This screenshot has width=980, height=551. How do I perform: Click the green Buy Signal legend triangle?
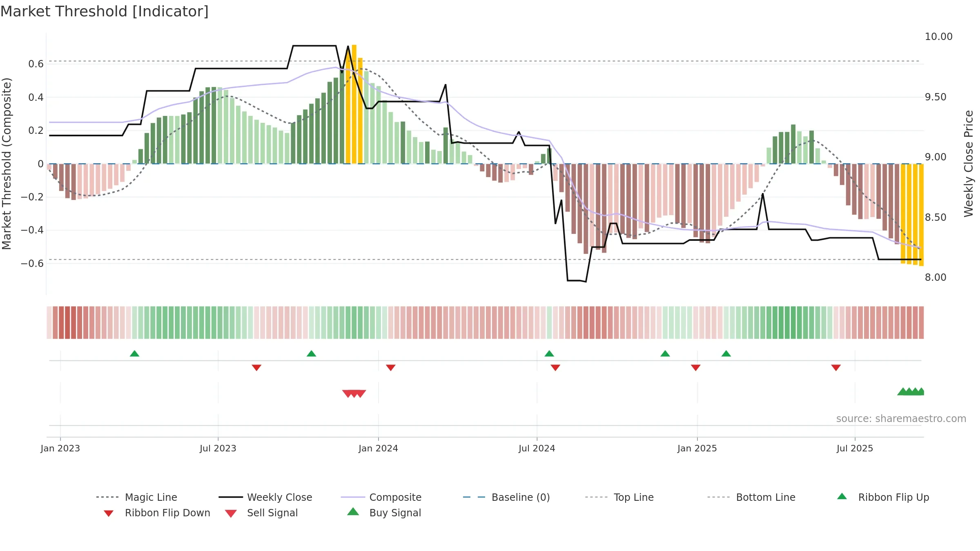[x=353, y=511]
